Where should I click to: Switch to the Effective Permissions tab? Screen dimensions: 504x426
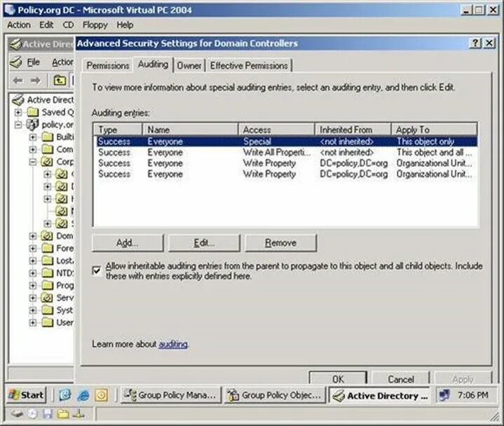click(249, 66)
